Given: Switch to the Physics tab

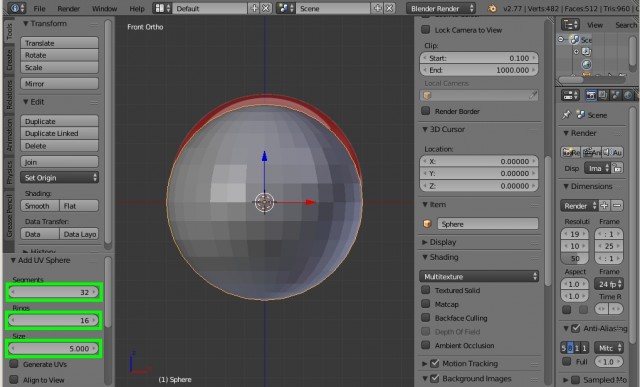Looking at the screenshot, I should pyautogui.click(x=9, y=171).
